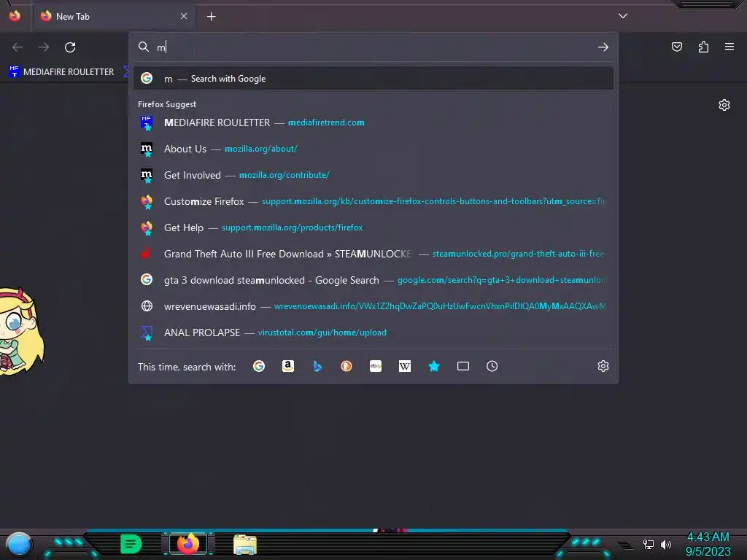Search this time with Amazon
The height and width of the screenshot is (560, 747).
[x=287, y=366]
